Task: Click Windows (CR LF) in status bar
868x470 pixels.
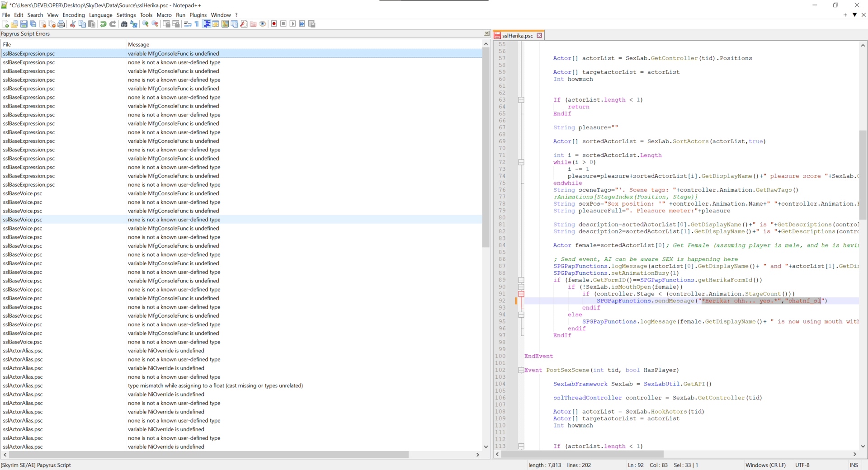Action: tap(765, 465)
